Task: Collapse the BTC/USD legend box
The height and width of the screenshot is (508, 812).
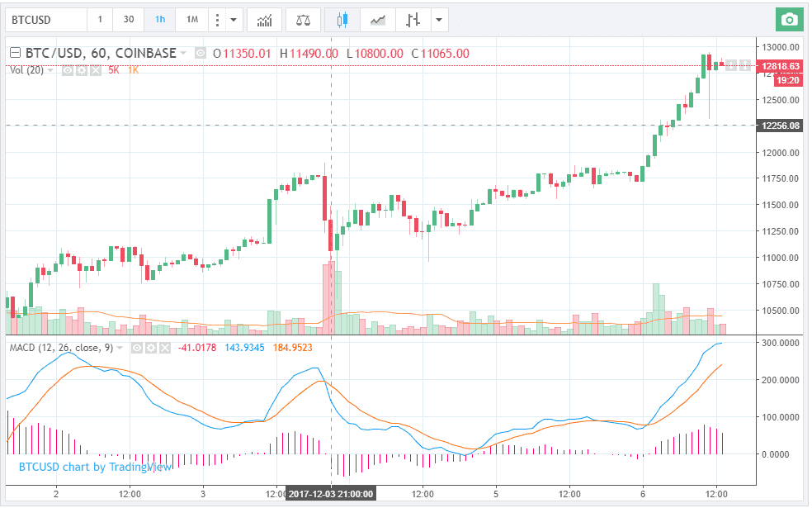Action: 16,53
